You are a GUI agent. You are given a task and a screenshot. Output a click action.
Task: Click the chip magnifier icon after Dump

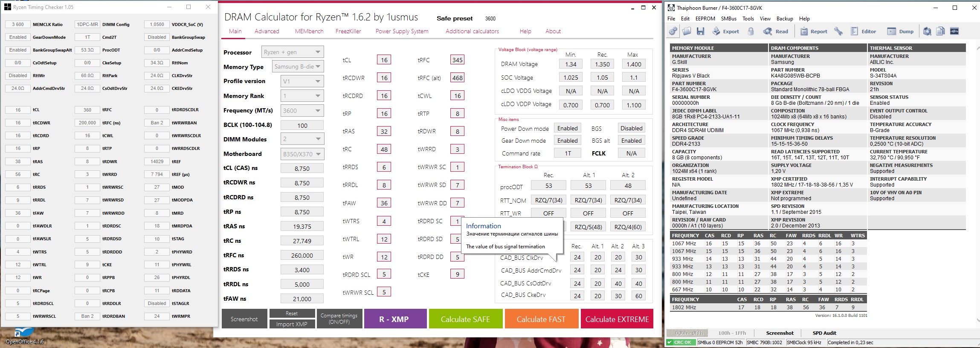coord(927,31)
